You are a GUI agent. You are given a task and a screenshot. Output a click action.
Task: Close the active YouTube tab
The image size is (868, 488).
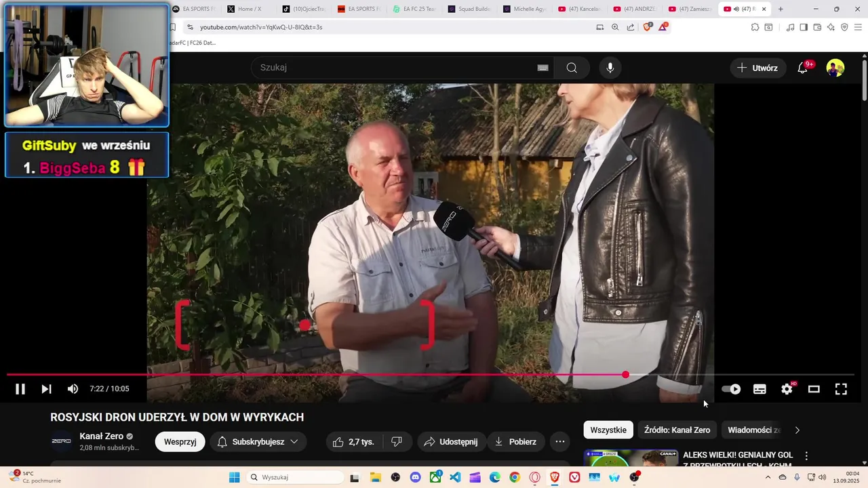pos(764,9)
